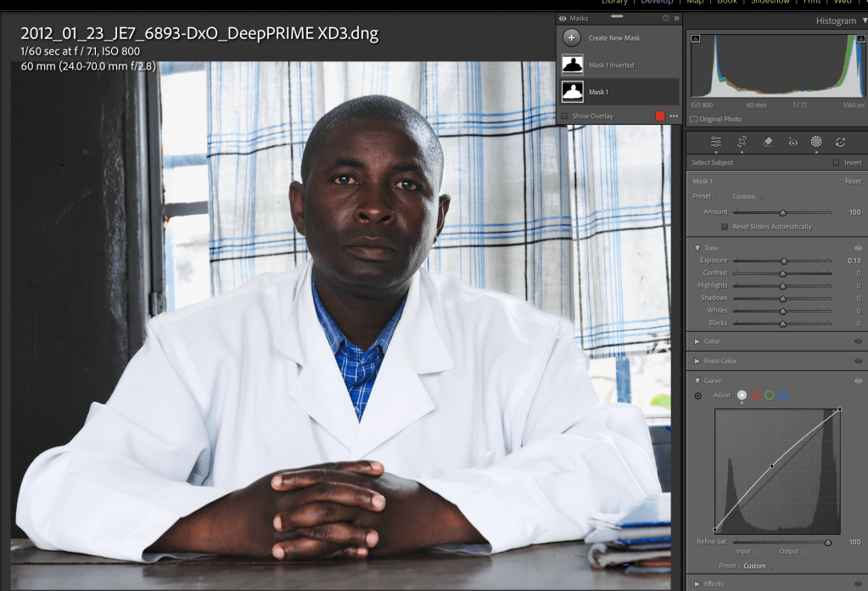The width and height of the screenshot is (868, 591).
Task: Open the mask Preset Custom dropdown
Action: point(747,196)
